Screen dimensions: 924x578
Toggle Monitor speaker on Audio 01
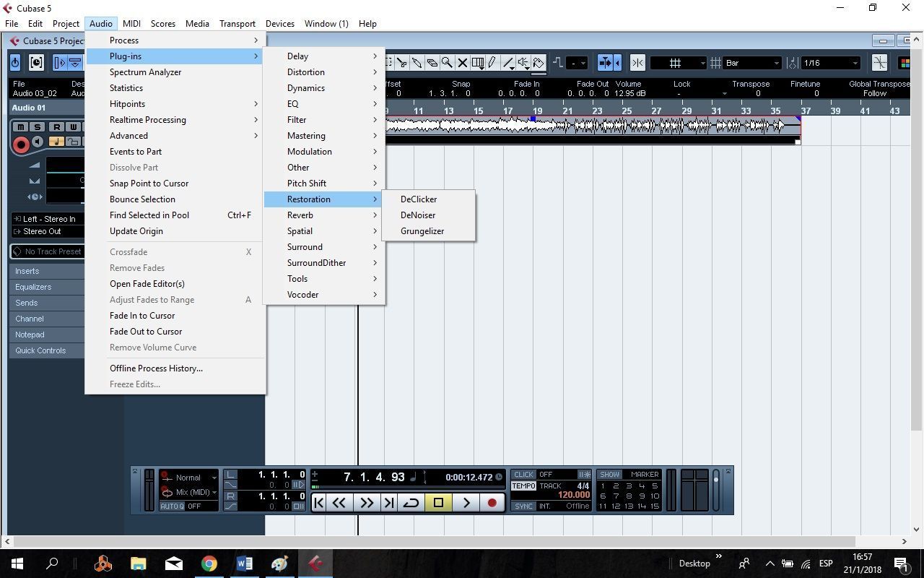(x=38, y=142)
